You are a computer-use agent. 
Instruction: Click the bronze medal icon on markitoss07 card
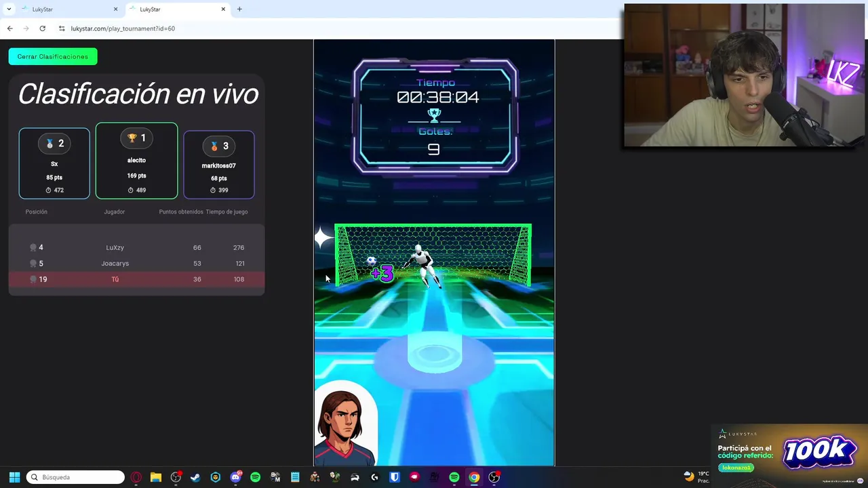coord(214,146)
